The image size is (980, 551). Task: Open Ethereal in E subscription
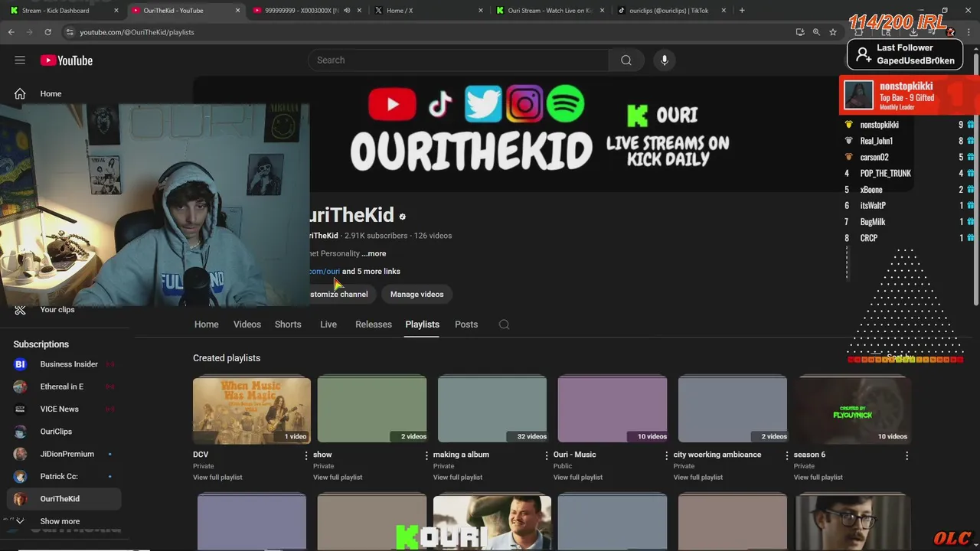point(64,386)
